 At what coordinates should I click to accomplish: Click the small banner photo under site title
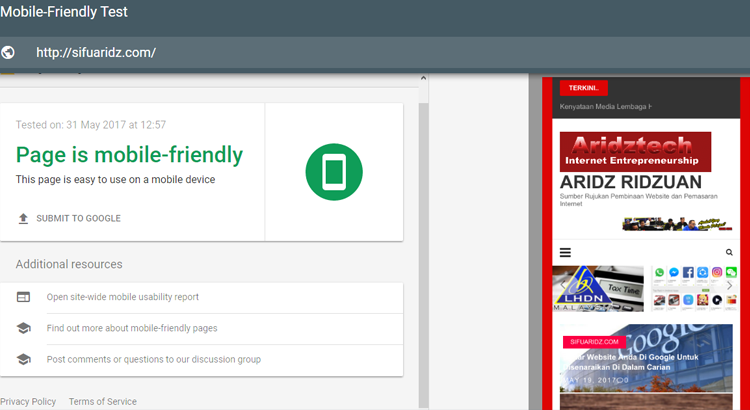[677, 224]
